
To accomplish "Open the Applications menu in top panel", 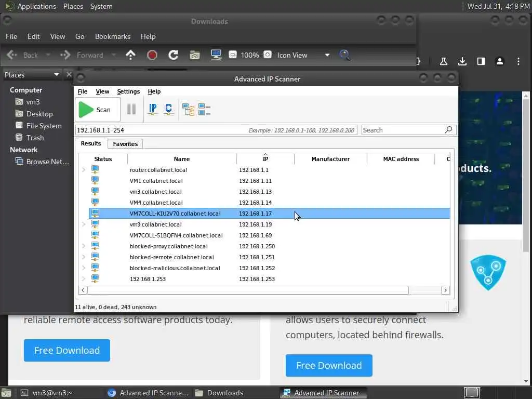I will pyautogui.click(x=37, y=6).
